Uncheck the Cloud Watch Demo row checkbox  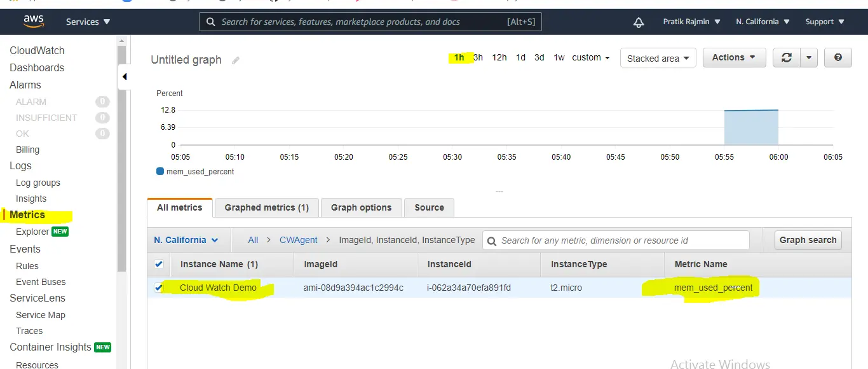[159, 288]
